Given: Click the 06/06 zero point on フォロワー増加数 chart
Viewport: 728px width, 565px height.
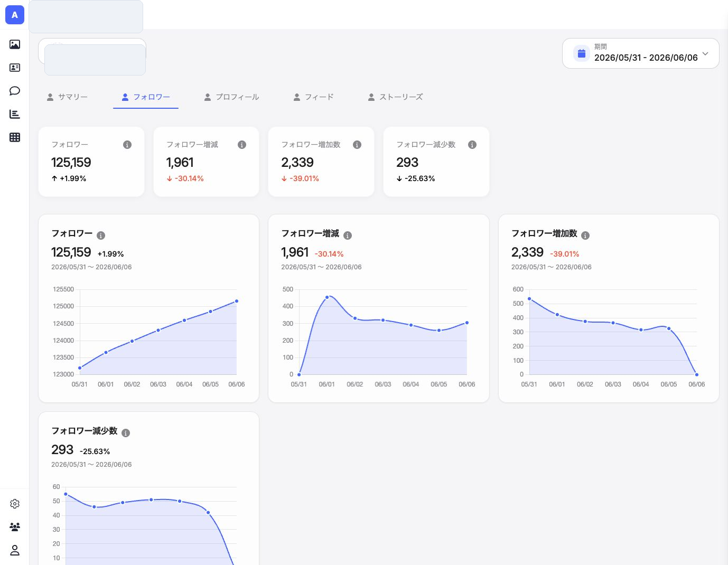Looking at the screenshot, I should pos(697,375).
